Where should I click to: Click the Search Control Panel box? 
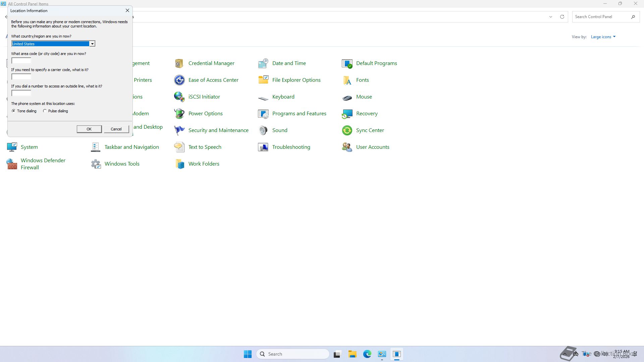click(x=600, y=17)
